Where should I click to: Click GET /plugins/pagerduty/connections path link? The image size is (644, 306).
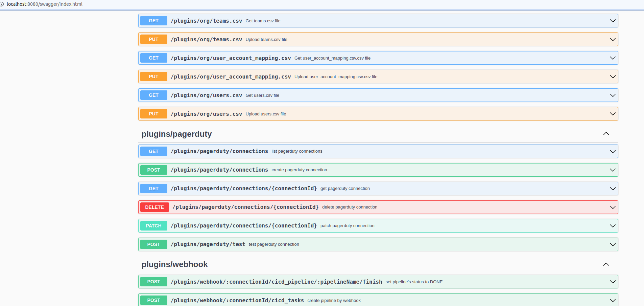(x=219, y=151)
